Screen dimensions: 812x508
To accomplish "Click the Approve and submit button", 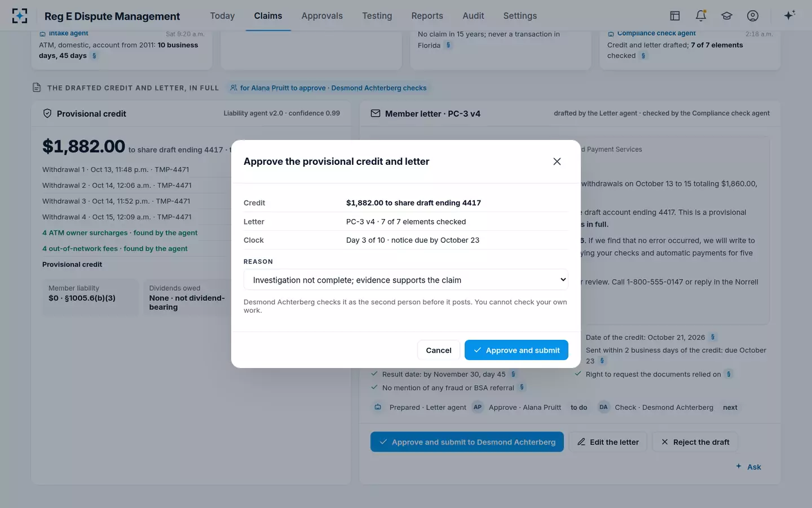I will tap(517, 350).
